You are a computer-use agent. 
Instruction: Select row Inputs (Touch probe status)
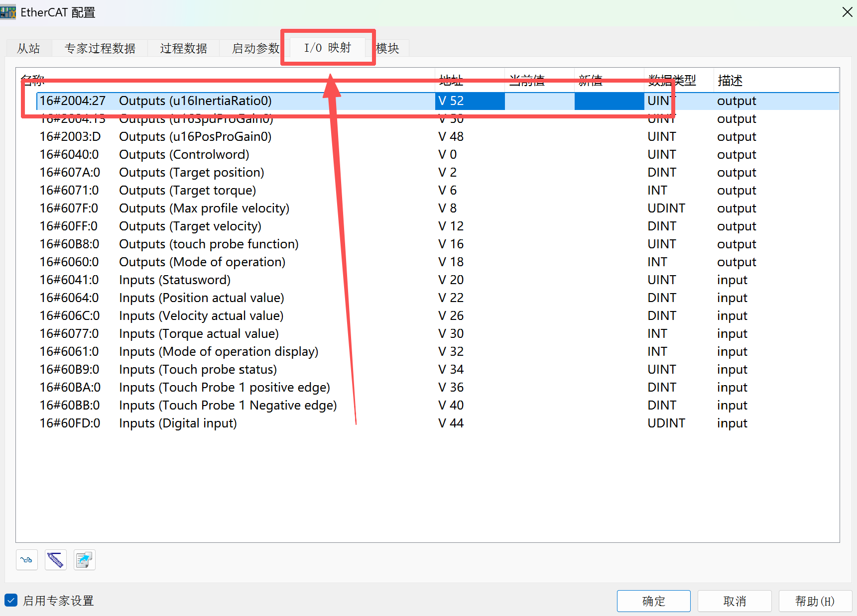437,370
